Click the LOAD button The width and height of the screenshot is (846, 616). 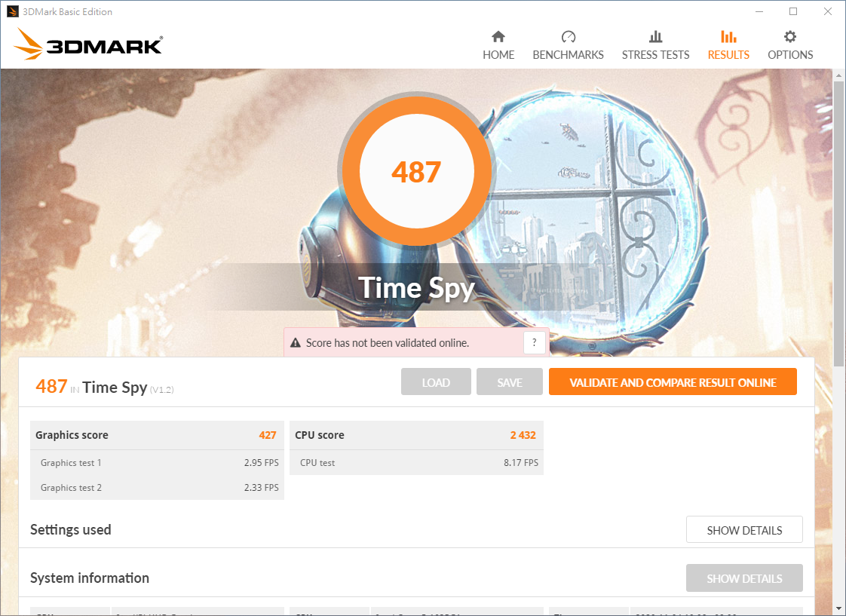[436, 382]
